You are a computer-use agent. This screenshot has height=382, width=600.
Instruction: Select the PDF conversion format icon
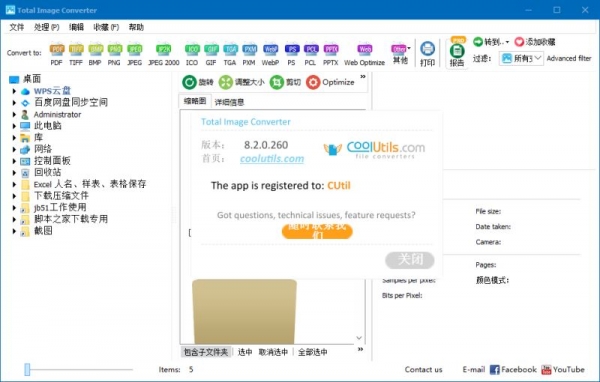pyautogui.click(x=57, y=49)
